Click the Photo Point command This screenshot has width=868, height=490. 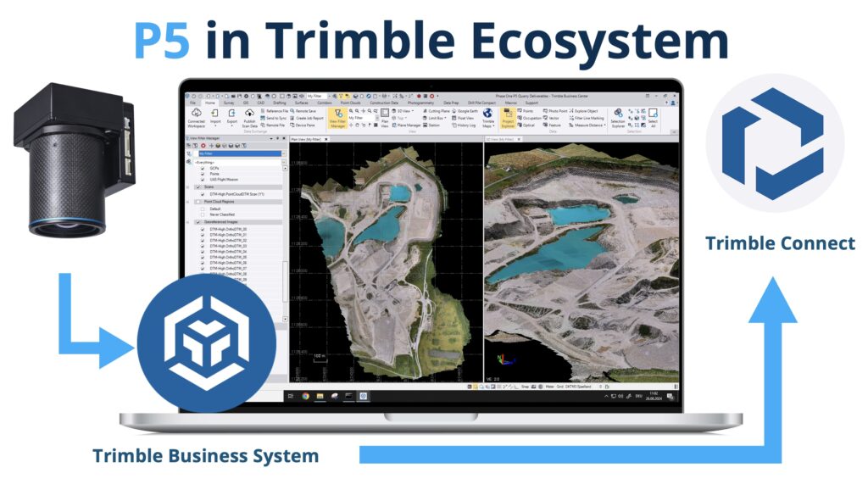pos(555,111)
